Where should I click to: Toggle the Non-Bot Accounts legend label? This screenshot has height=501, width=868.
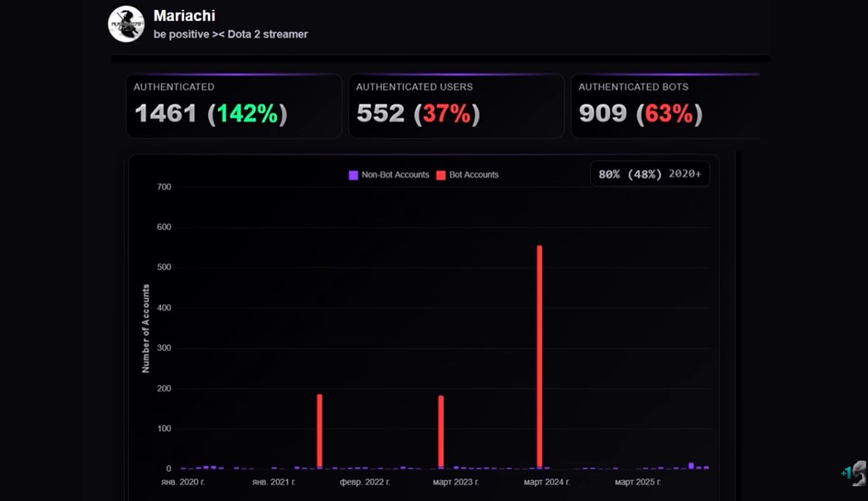395,175
